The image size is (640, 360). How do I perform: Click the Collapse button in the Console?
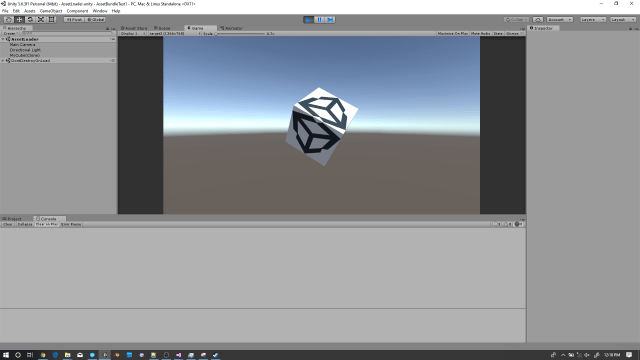(x=24, y=224)
